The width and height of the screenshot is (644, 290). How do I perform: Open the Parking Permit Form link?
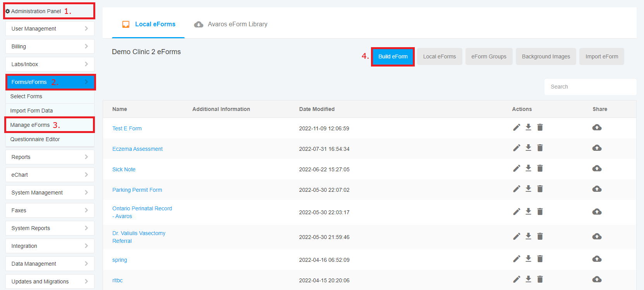tap(137, 190)
